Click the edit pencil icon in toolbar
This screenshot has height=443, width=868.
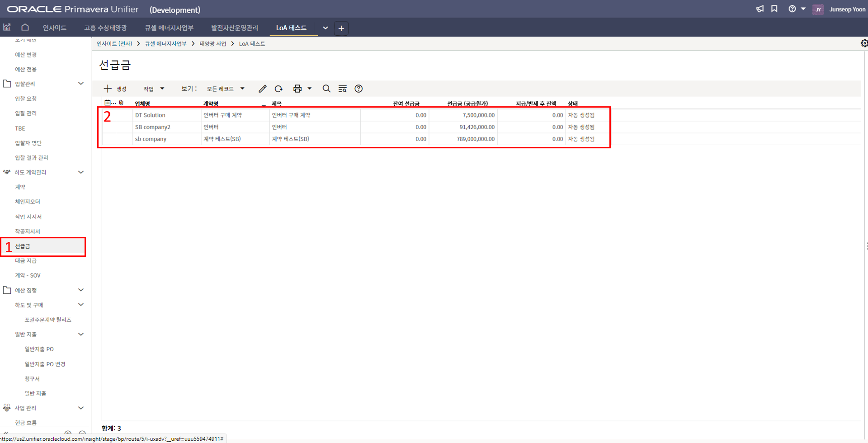[262, 89]
